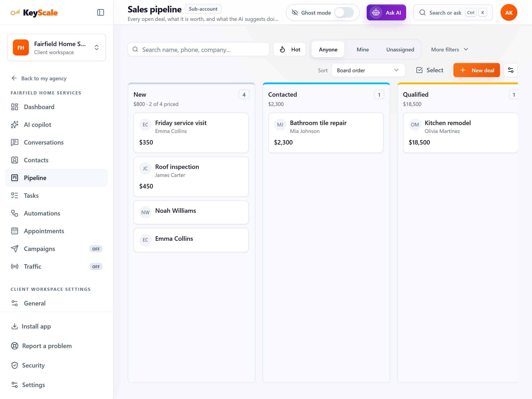The width and height of the screenshot is (532, 399).
Task: Click the NW avatar on Noah Williams card
Action: click(x=145, y=212)
